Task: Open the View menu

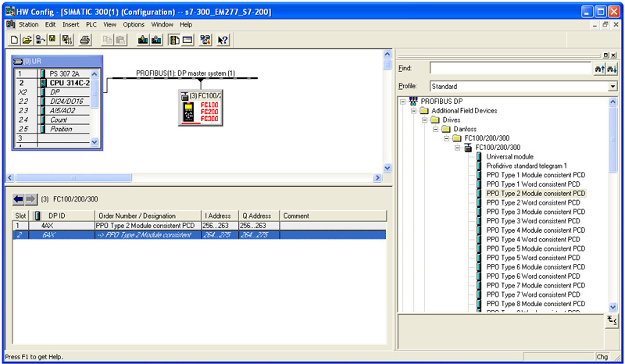Action: coord(109,24)
